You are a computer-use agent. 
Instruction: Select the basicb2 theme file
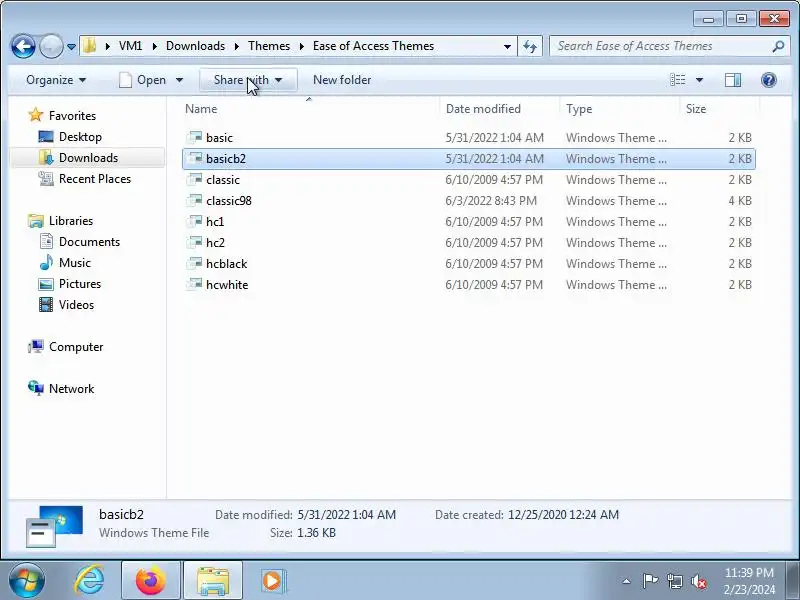pos(468,159)
